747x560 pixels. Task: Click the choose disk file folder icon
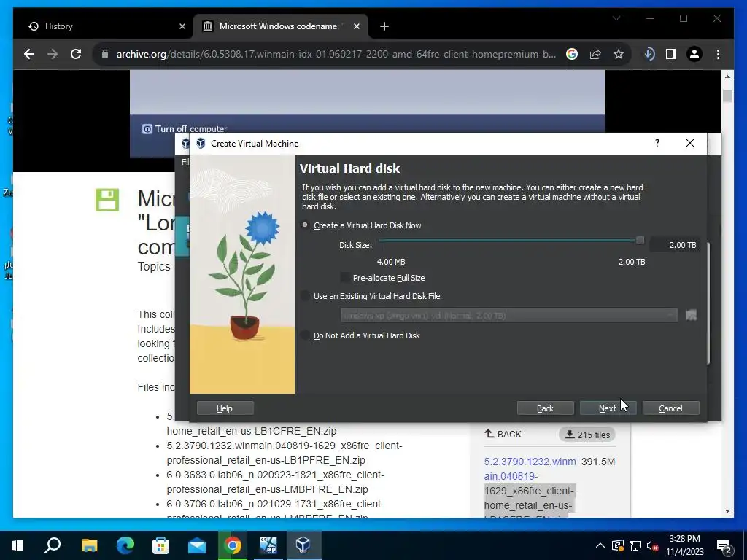tap(692, 315)
